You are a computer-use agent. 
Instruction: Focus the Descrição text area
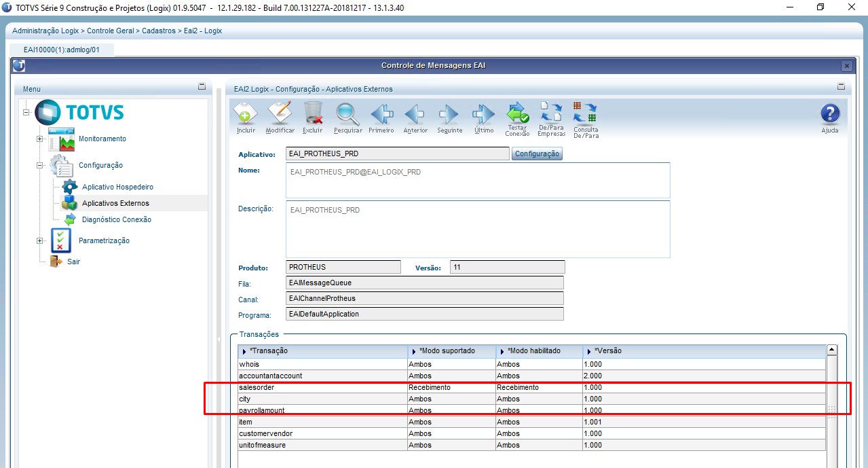[478, 229]
